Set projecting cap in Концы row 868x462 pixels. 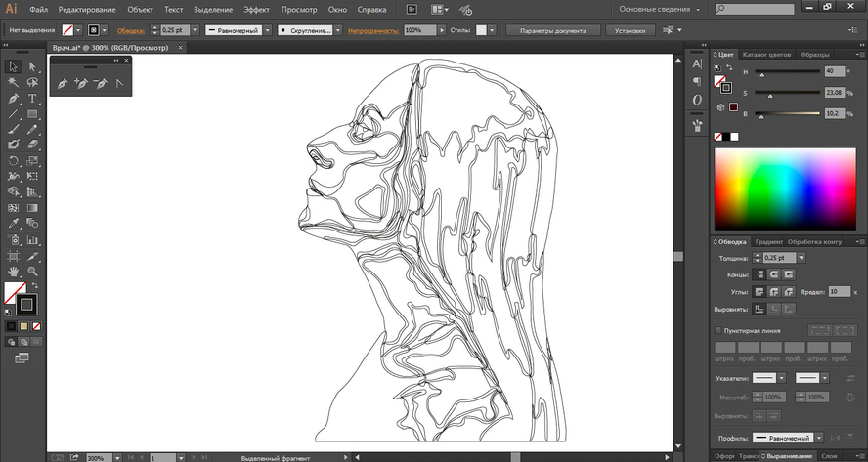coord(788,274)
